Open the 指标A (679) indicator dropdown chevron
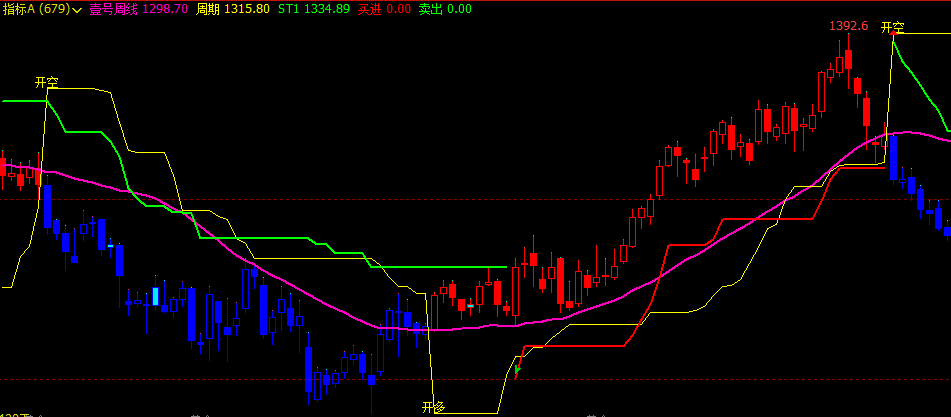The width and height of the screenshot is (951, 417). click(77, 10)
